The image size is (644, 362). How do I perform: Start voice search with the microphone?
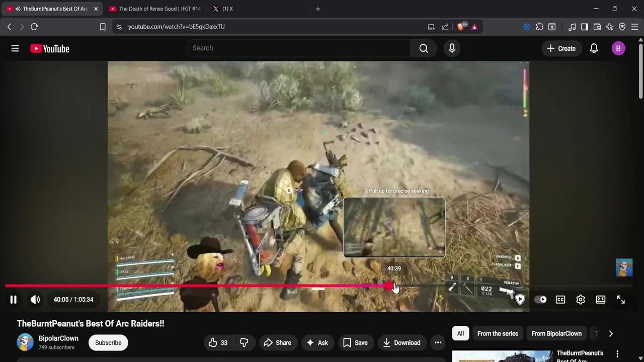(x=452, y=48)
